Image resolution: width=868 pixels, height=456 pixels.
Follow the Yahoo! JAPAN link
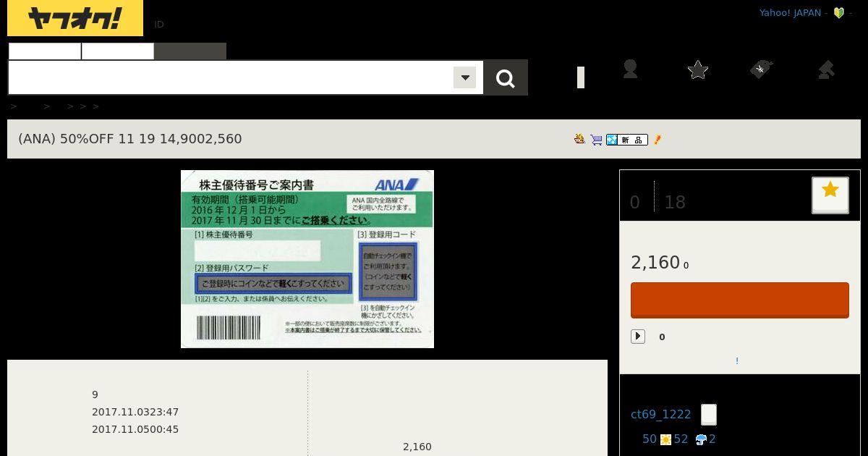pos(790,13)
